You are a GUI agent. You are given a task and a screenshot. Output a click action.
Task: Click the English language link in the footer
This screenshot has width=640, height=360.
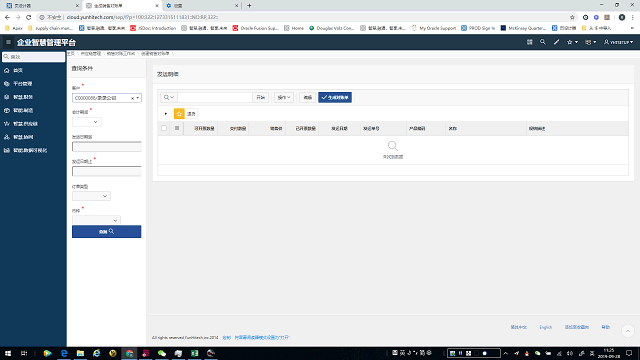tap(545, 327)
